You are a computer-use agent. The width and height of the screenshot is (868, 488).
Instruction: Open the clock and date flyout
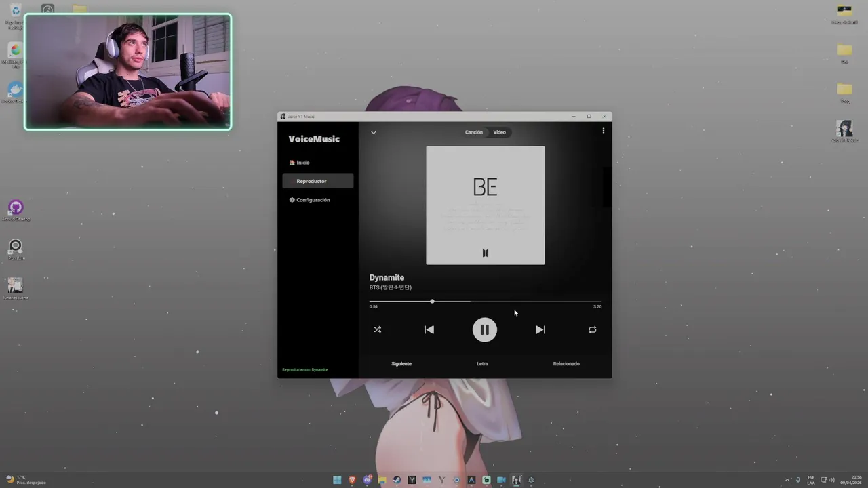[851, 480]
